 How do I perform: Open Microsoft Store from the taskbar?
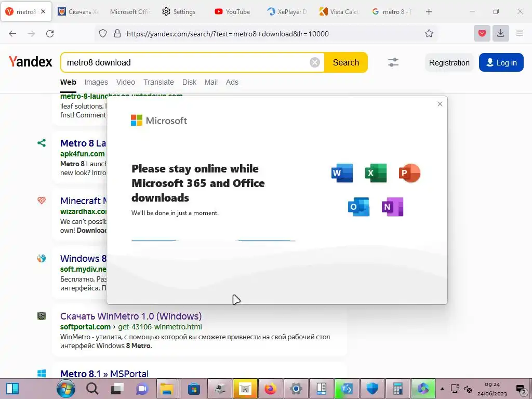point(194,389)
